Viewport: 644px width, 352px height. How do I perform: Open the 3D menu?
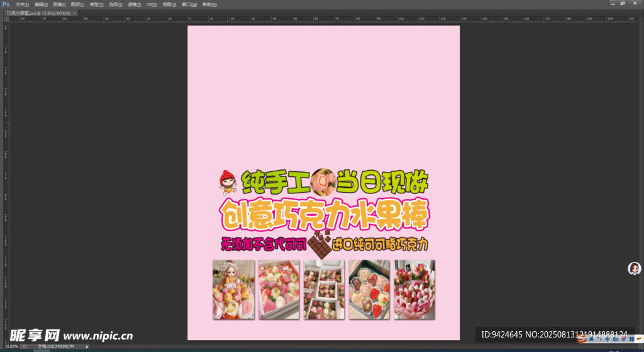pyautogui.click(x=152, y=4)
